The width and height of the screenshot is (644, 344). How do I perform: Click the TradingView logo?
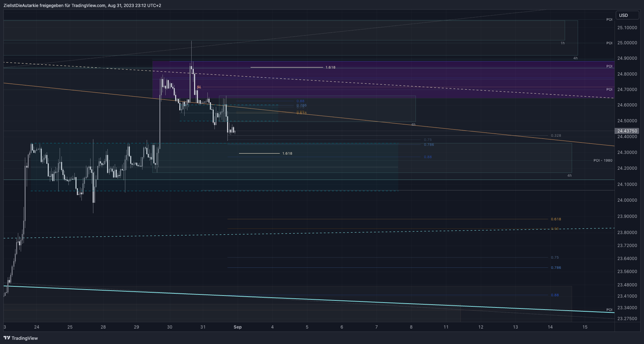[21, 338]
